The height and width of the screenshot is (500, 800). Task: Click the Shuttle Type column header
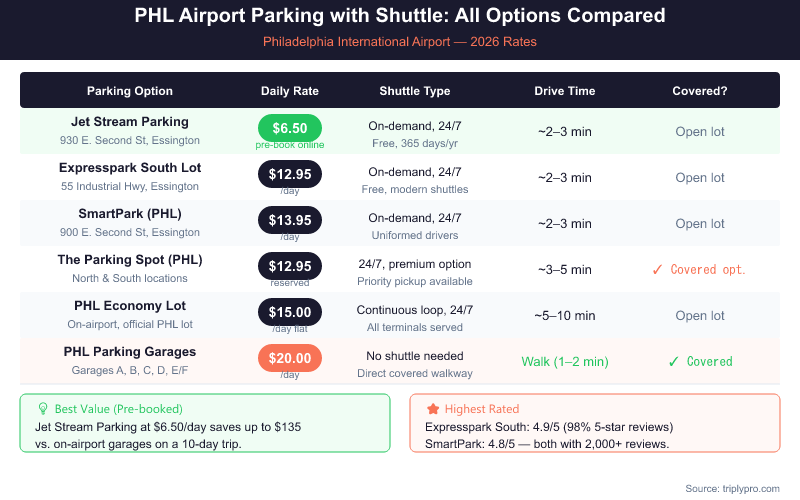pyautogui.click(x=415, y=91)
